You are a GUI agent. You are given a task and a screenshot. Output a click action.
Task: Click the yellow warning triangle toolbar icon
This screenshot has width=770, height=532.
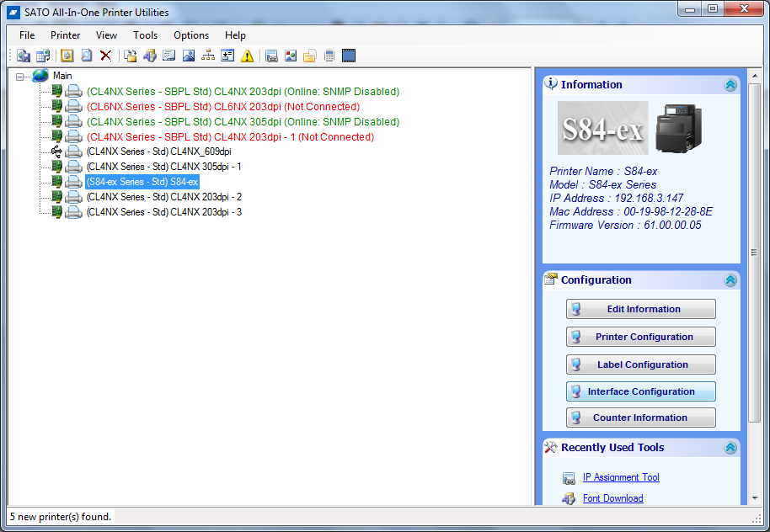click(x=247, y=56)
